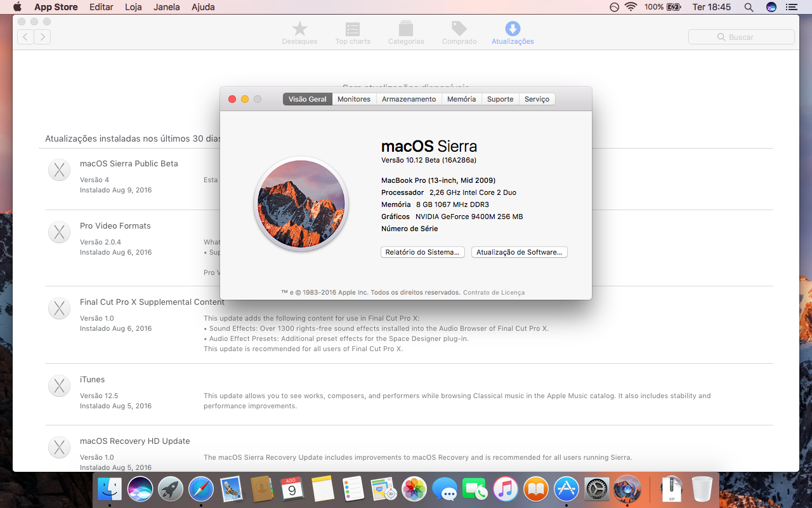The width and height of the screenshot is (812, 508).
Task: Open Calendar from the Dock
Action: click(x=292, y=489)
